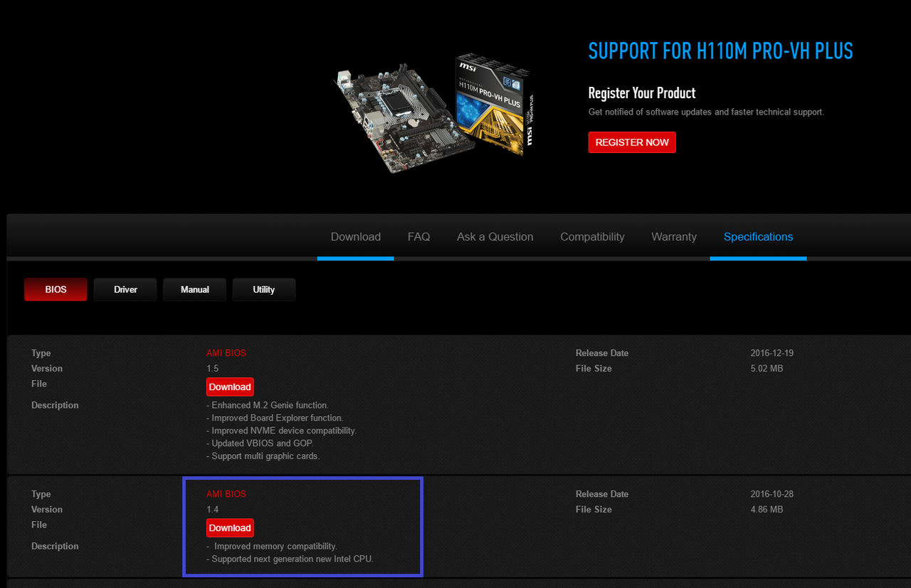Switch to the FAQ tab
Viewport: 911px width, 588px height.
point(418,237)
